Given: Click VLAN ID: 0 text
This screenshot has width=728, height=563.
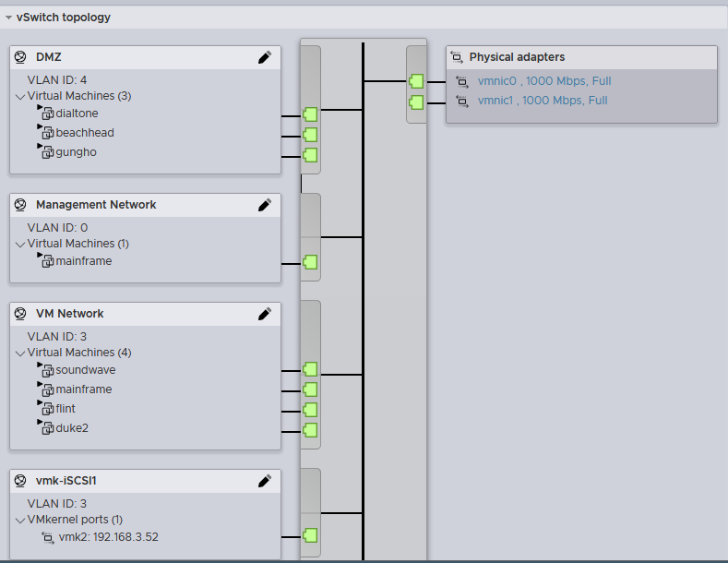Looking at the screenshot, I should (x=57, y=228).
